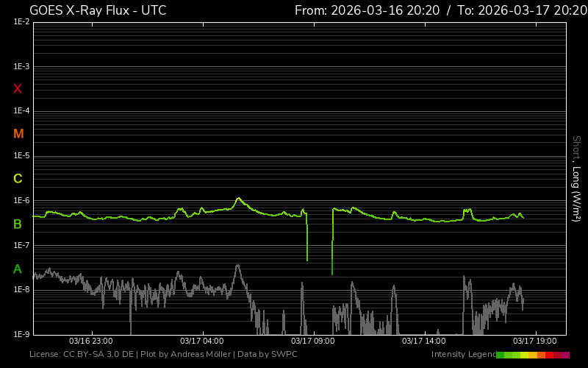Click the tallest peak of the gray short-wavelength curve
Viewport: 588px width, 368px height.
(237, 266)
